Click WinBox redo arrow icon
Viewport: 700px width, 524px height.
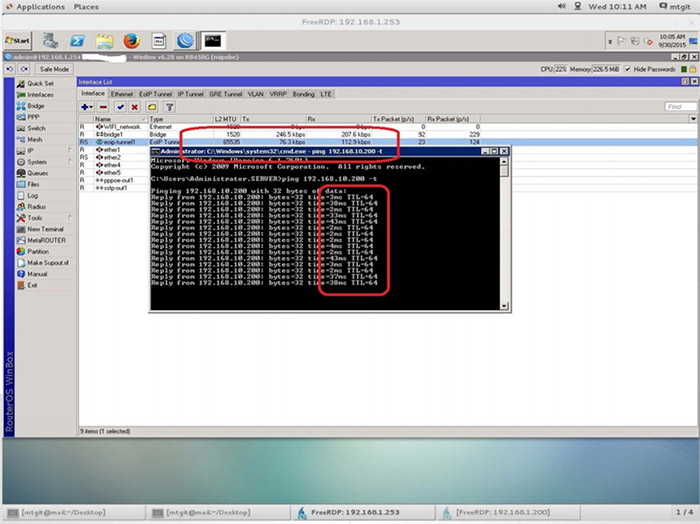click(24, 69)
